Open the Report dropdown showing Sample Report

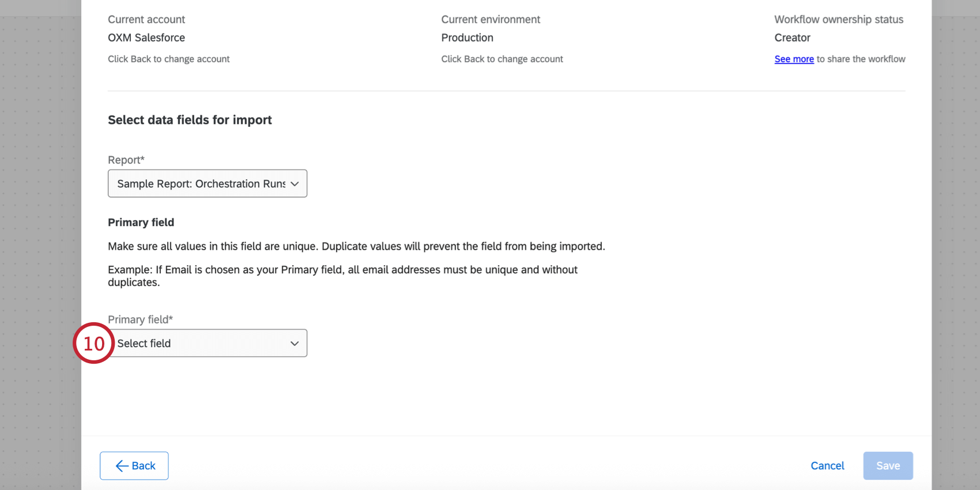click(201, 183)
